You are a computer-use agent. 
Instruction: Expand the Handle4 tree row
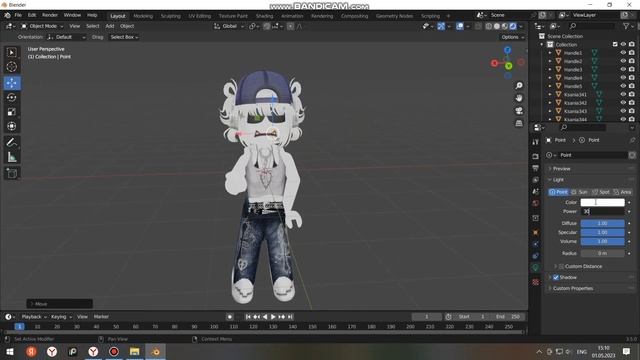tap(550, 78)
